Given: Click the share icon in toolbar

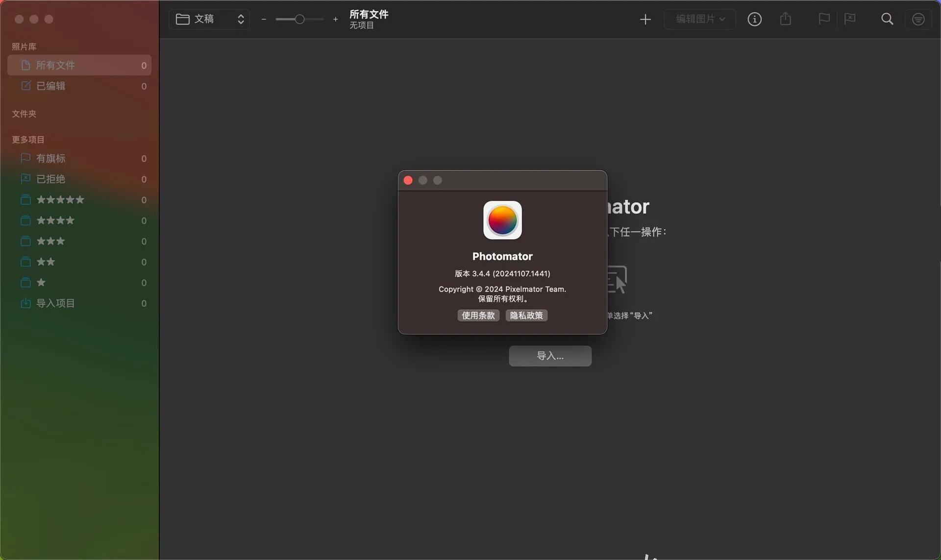Looking at the screenshot, I should tap(785, 19).
